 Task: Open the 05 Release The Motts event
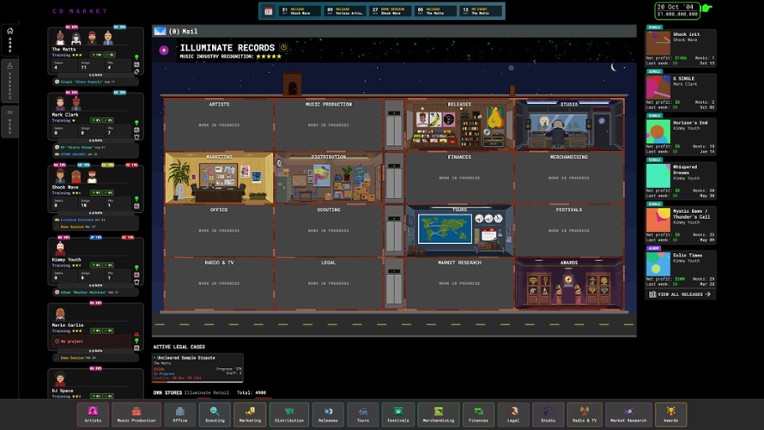[435, 11]
